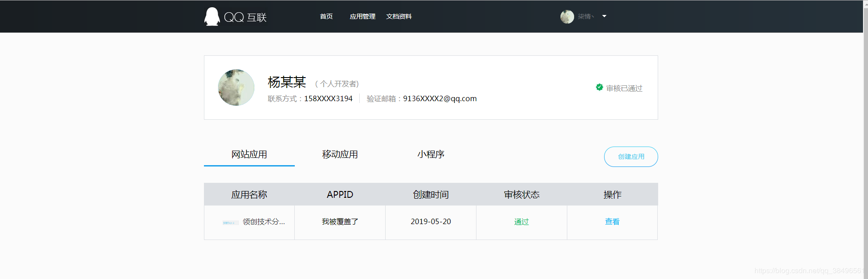
Task: Click the QQ penguin logo
Action: click(212, 17)
